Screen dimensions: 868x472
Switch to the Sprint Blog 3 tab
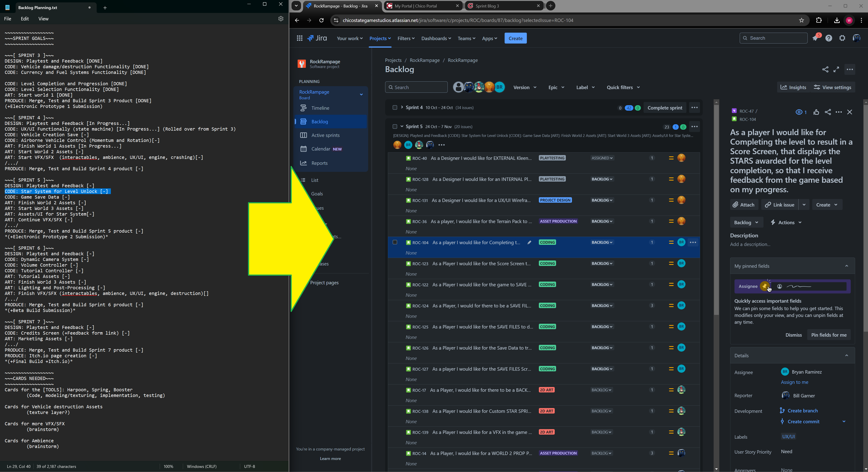487,6
